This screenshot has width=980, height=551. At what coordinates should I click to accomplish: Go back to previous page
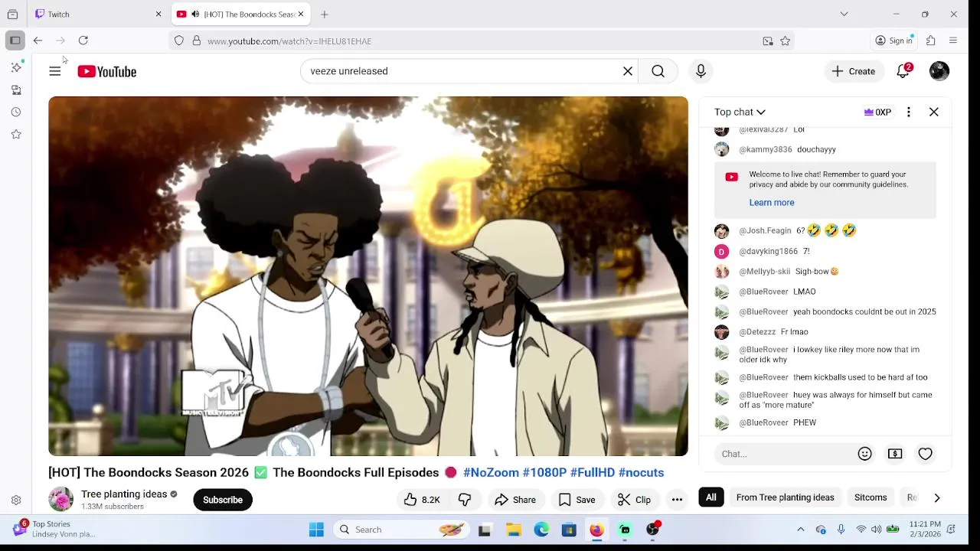point(38,41)
